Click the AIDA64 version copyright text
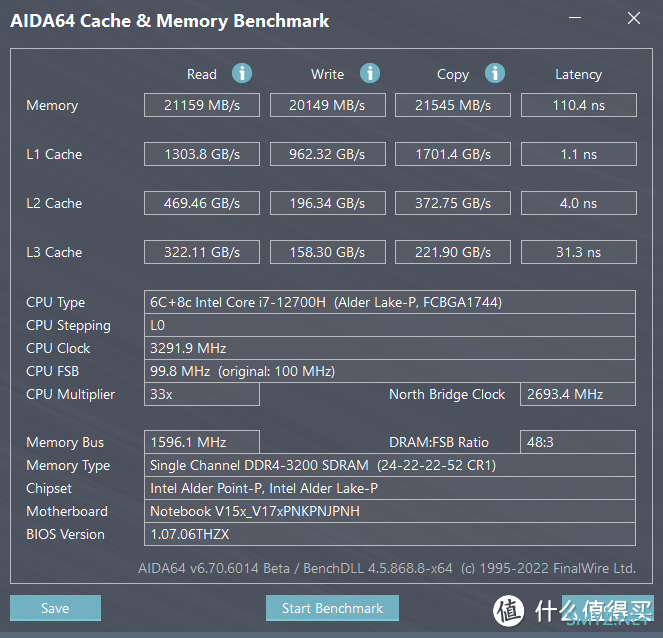The width and height of the screenshot is (663, 638). coord(387,568)
